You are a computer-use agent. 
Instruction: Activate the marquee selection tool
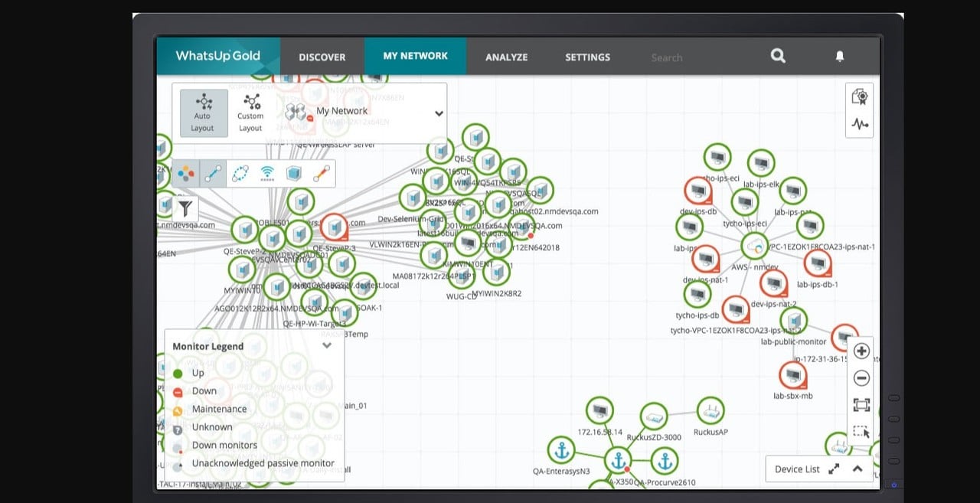pyautogui.click(x=861, y=432)
